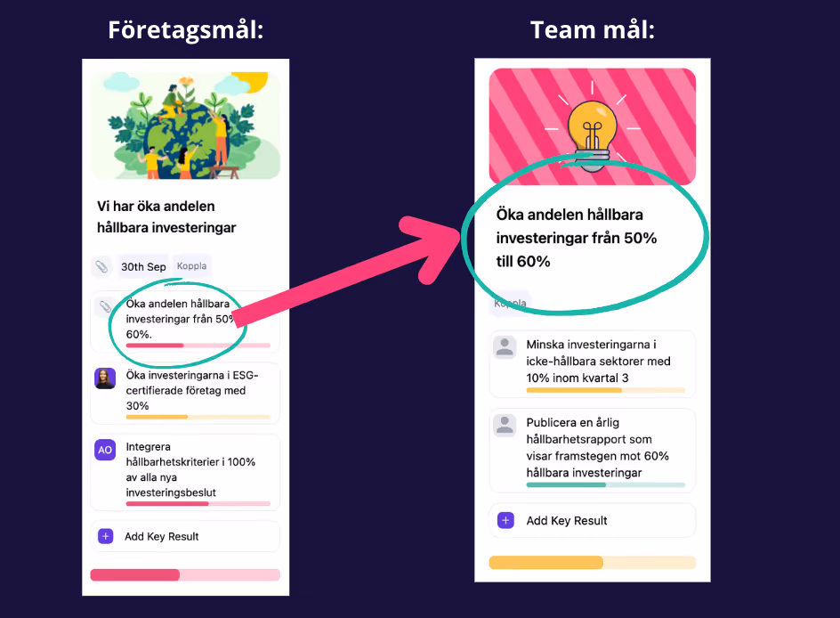
Task: Click the pink overall progress bar of company goal
Action: coord(185,575)
